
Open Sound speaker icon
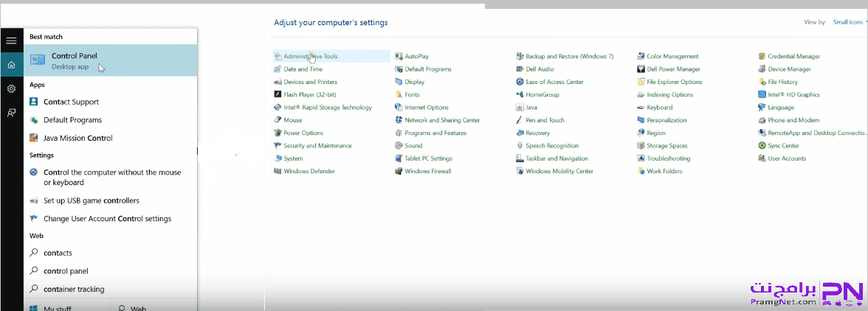[x=399, y=146]
